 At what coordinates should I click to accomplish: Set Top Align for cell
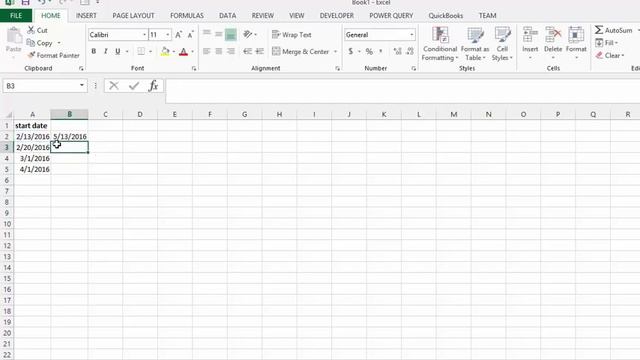(x=207, y=34)
